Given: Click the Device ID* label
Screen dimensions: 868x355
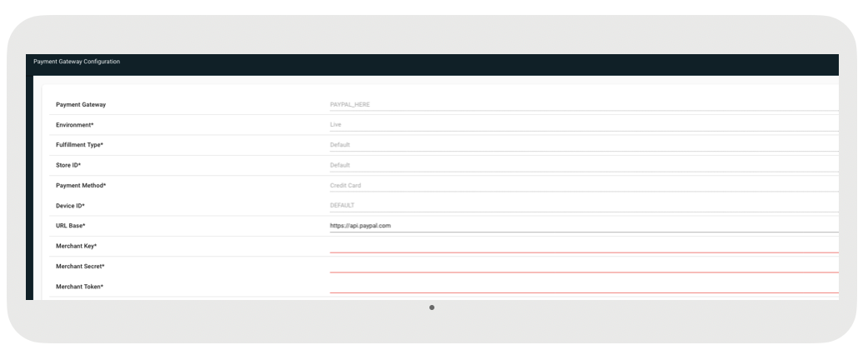Looking at the screenshot, I should 70,206.
